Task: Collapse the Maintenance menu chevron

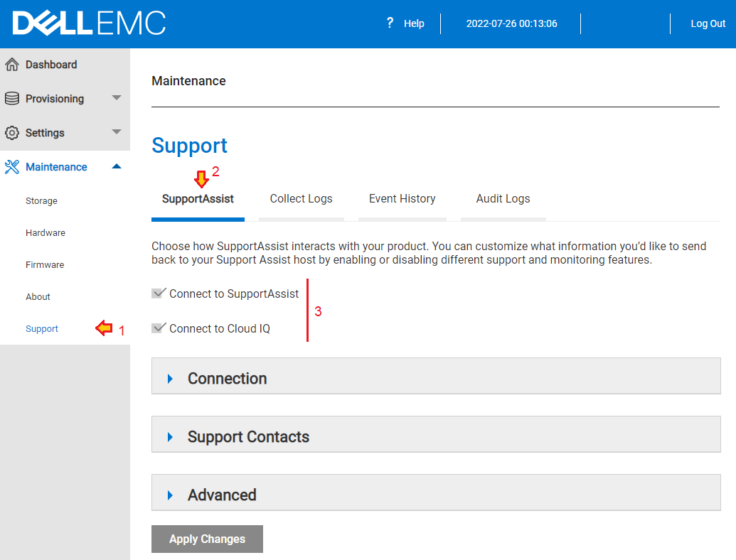Action: coord(116,166)
